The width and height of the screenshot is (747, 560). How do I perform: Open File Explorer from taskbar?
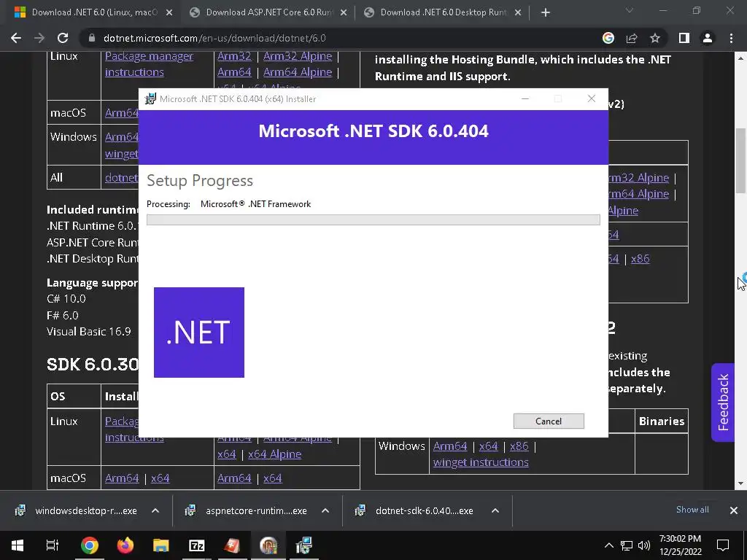[x=161, y=545]
